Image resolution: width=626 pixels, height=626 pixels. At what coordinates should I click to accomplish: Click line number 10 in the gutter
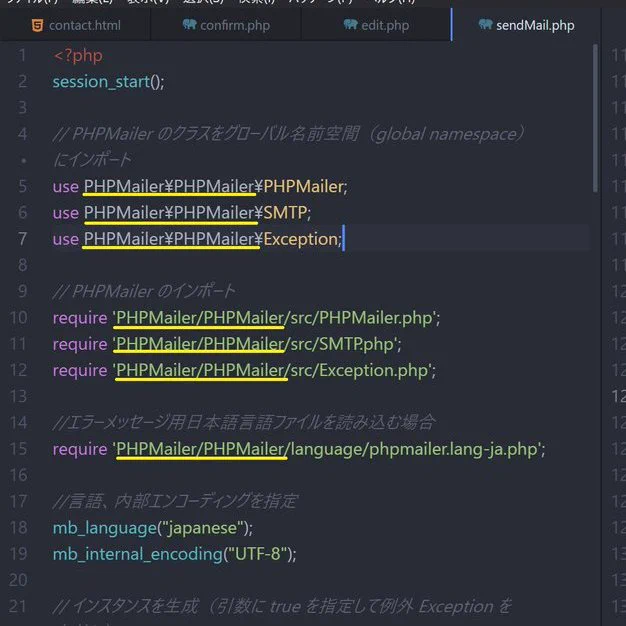click(x=18, y=318)
